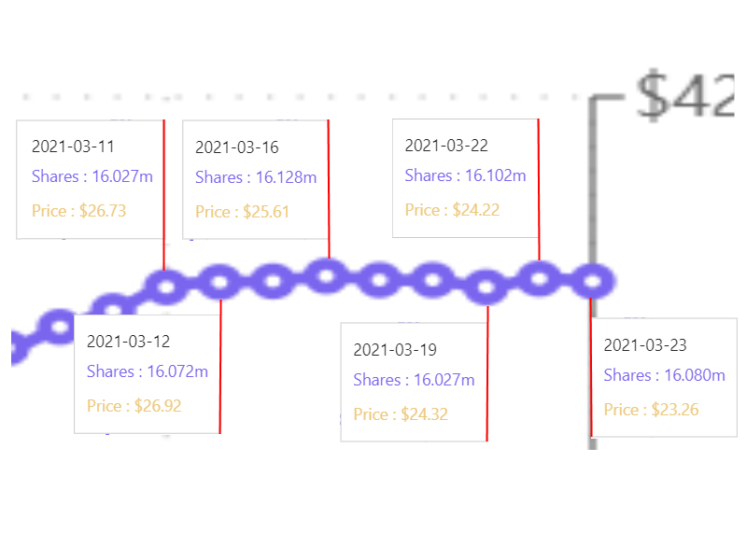Click the marker immediately right of the 03-16 point
Screen dimensions: 747x560
pyautogui.click(x=379, y=279)
